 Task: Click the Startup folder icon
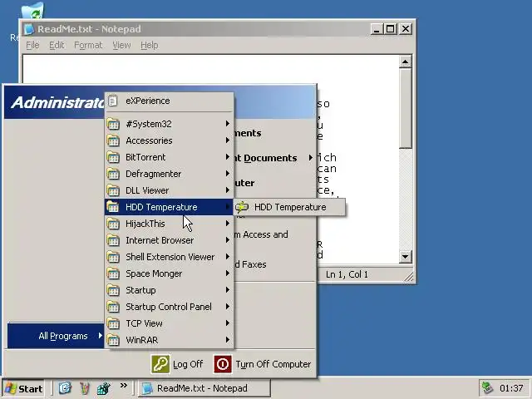(113, 290)
